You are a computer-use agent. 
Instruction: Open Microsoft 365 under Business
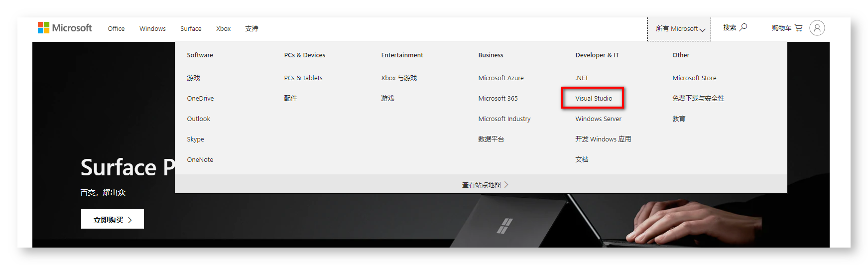pos(497,99)
